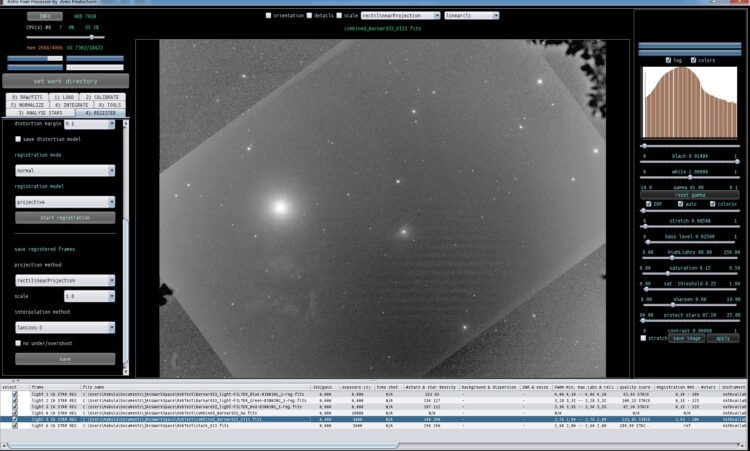Select the 3) ANALYSE STARS tab
This screenshot has height=451, width=750.
coord(40,113)
